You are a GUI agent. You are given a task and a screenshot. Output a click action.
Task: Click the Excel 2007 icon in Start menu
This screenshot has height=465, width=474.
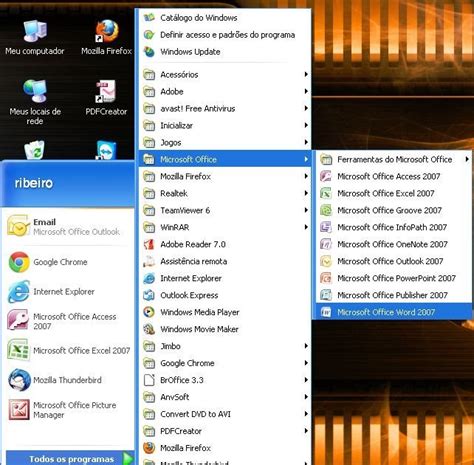[x=18, y=350]
